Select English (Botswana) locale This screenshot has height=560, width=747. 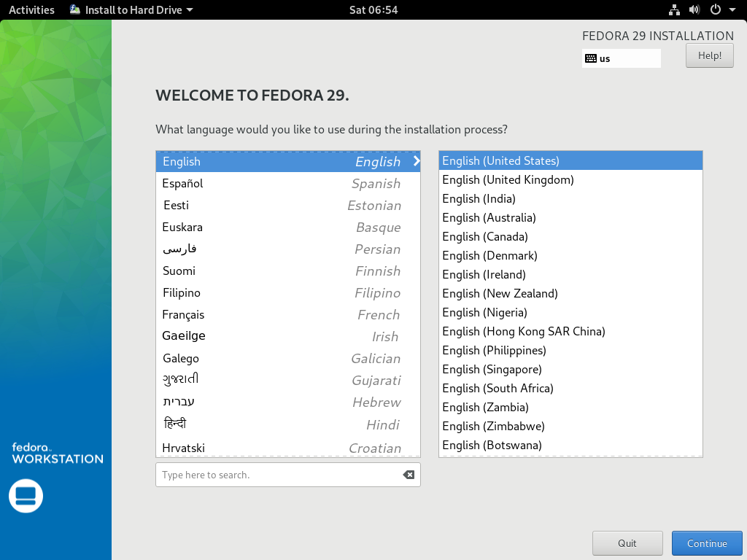click(570, 446)
